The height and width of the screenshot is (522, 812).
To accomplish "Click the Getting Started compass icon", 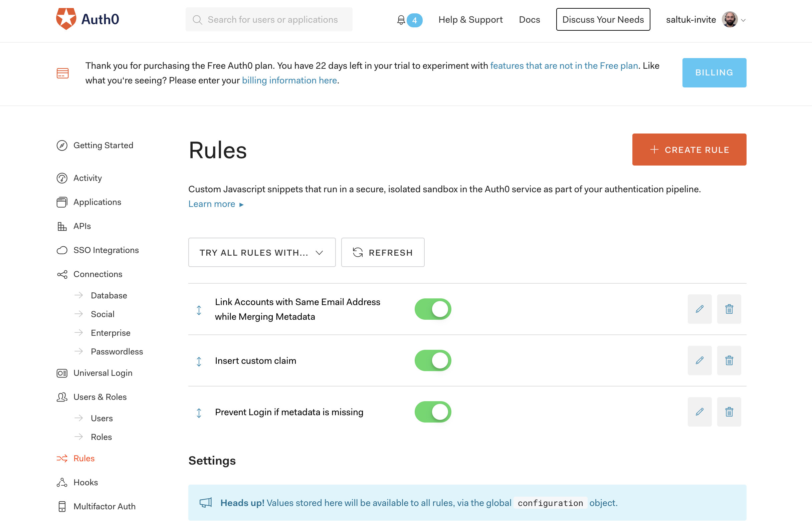I will click(x=62, y=145).
